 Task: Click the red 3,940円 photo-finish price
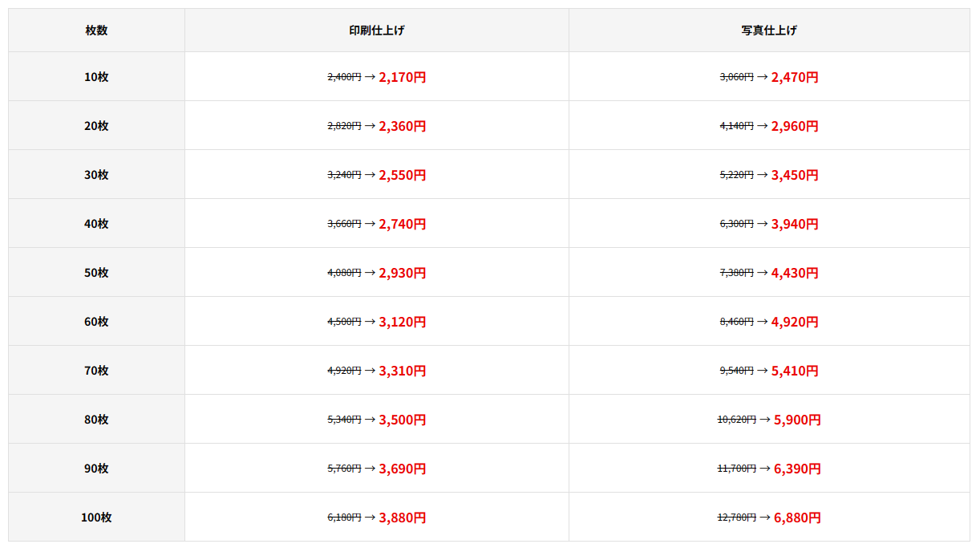795,225
